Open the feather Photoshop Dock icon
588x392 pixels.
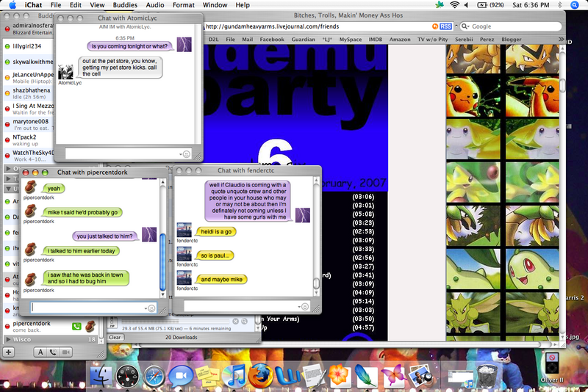pos(366,376)
